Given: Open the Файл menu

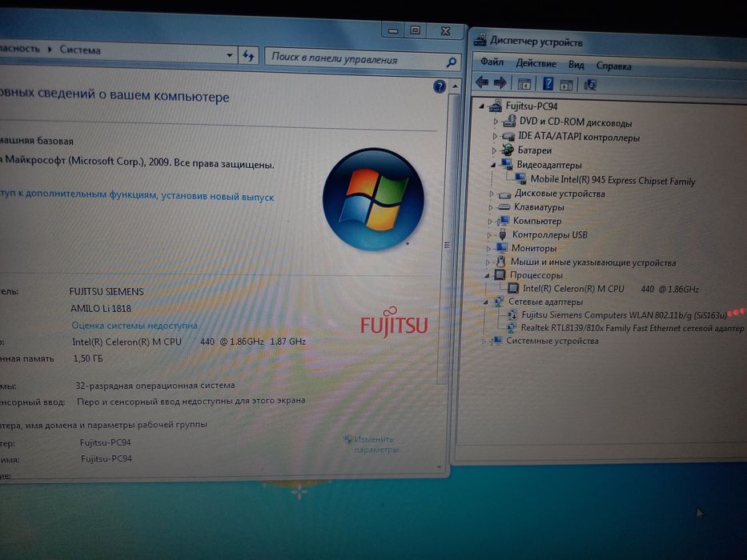Looking at the screenshot, I should (x=492, y=62).
